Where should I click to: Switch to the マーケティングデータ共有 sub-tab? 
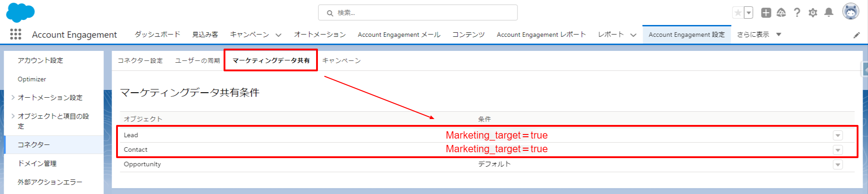tap(271, 60)
